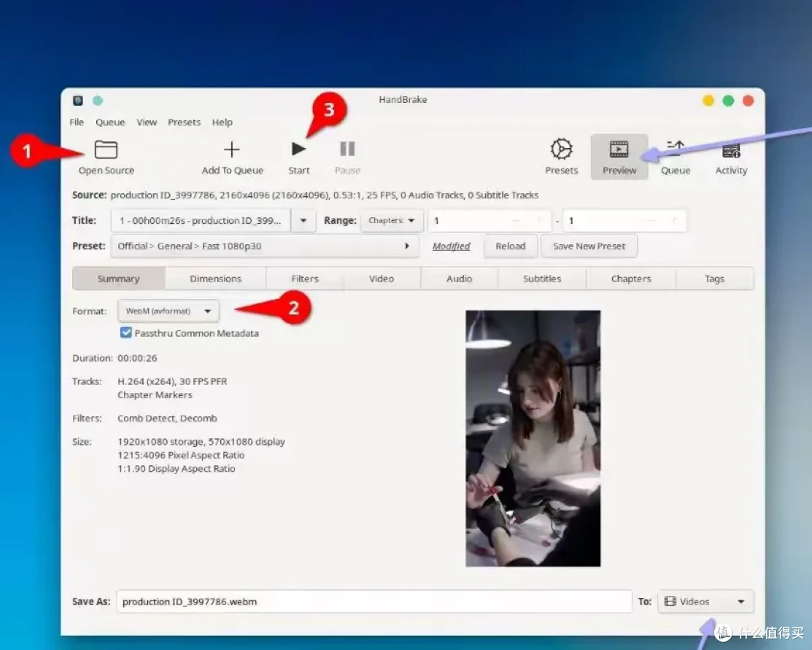Click the Reload preset button
Viewport: 812px width, 650px height.
coord(510,246)
